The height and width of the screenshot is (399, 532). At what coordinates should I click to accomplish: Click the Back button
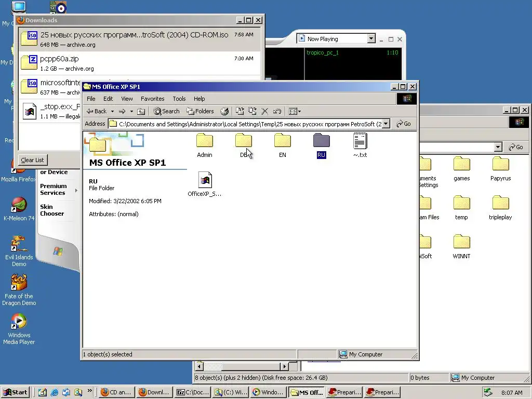pos(97,111)
